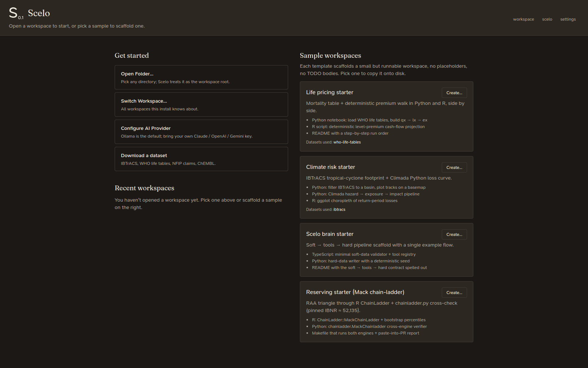Click the 'Get started' heading

pos(132,56)
